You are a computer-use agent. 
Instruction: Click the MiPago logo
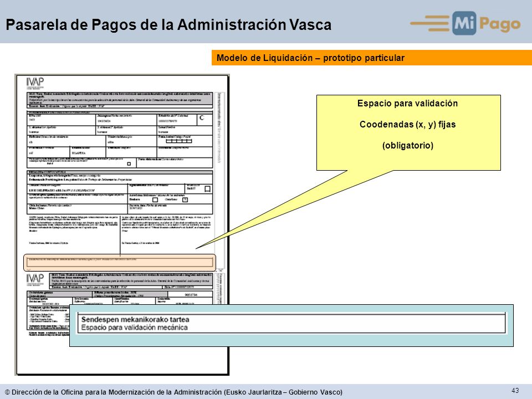point(465,23)
